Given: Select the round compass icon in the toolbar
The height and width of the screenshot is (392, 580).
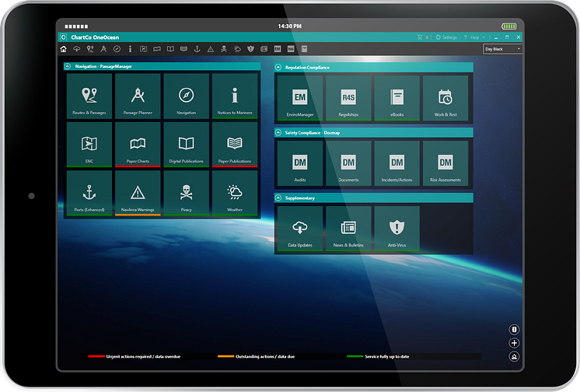Looking at the screenshot, I should (x=117, y=49).
